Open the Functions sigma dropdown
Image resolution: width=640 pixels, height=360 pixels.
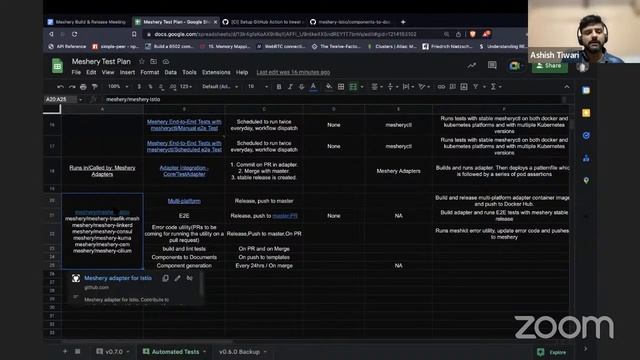[496, 87]
